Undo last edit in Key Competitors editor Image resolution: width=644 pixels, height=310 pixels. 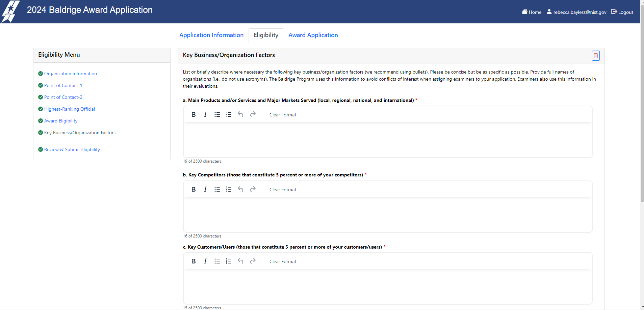click(x=240, y=190)
